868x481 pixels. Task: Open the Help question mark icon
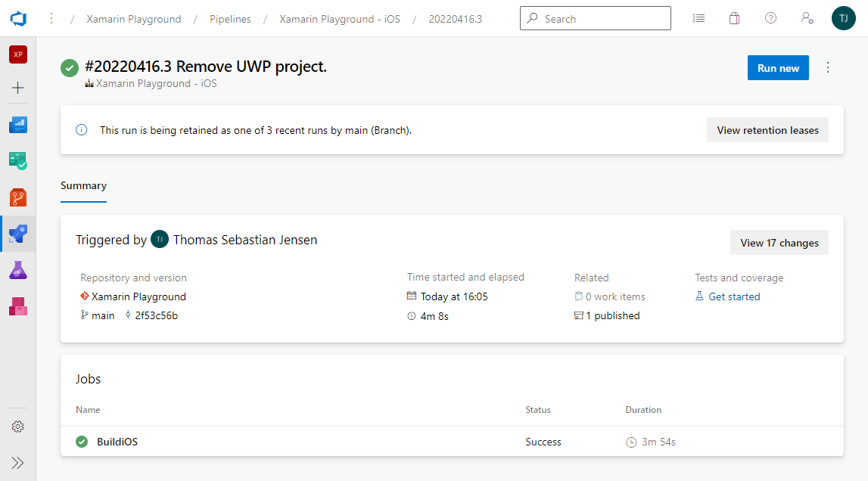tap(770, 18)
